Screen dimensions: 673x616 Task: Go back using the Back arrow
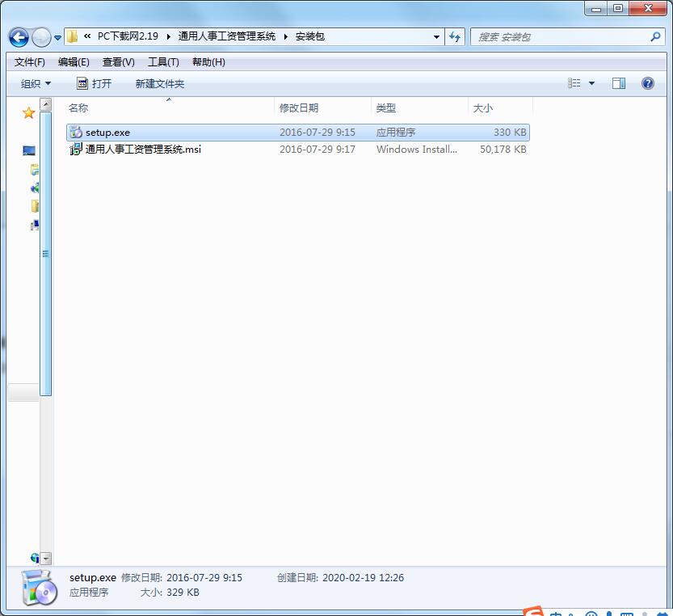19,37
